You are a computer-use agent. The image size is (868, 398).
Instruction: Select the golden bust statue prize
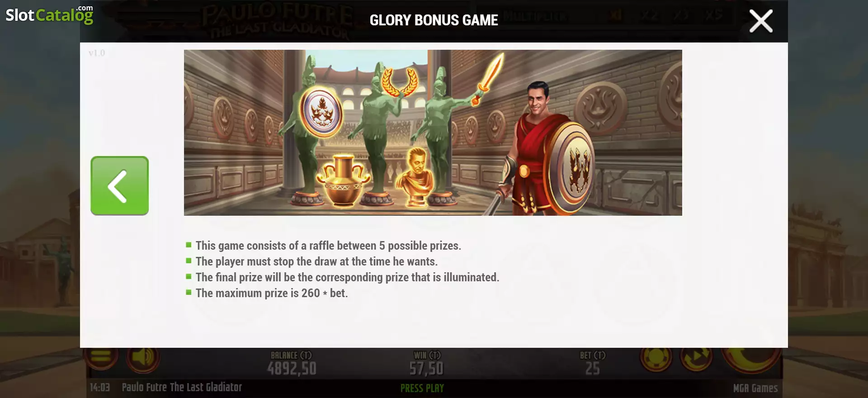[414, 177]
